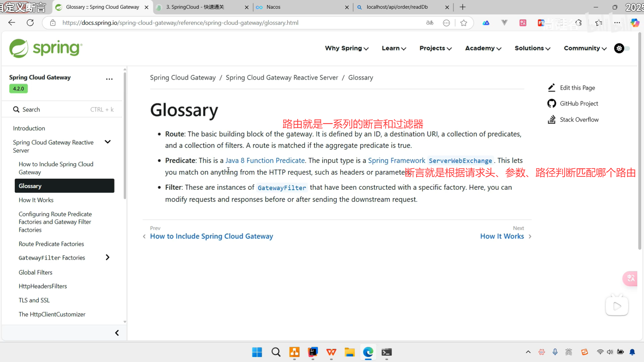Collapse Spring Cloud Gateway Reactive Server section
Image resolution: width=644 pixels, height=362 pixels.
click(108, 142)
